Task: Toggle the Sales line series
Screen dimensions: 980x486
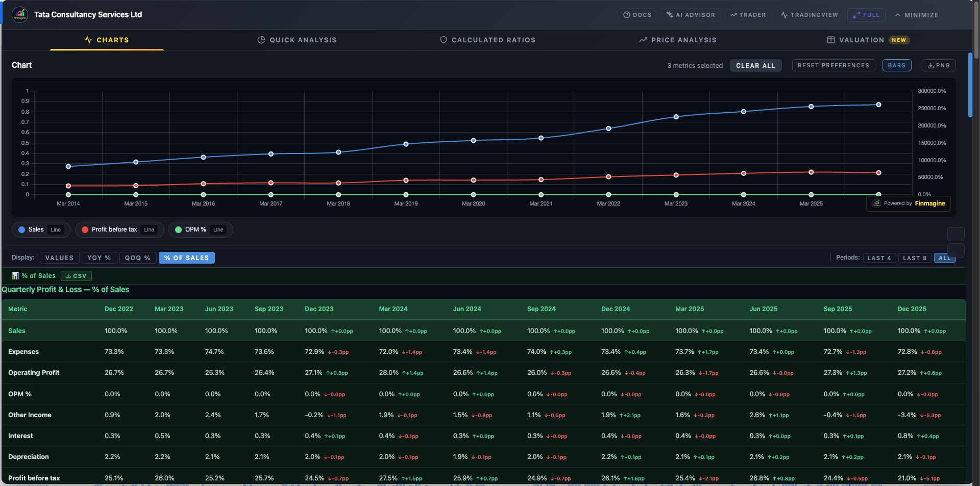Action: point(41,229)
